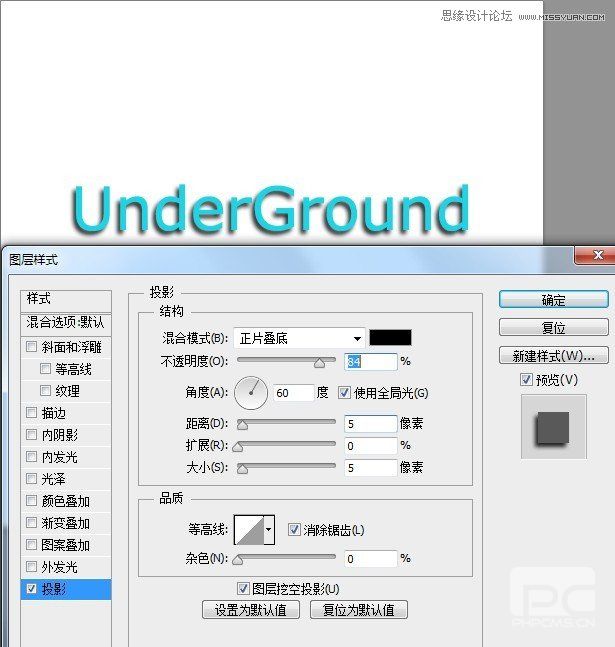Open the black shadow color swatch

(x=390, y=338)
